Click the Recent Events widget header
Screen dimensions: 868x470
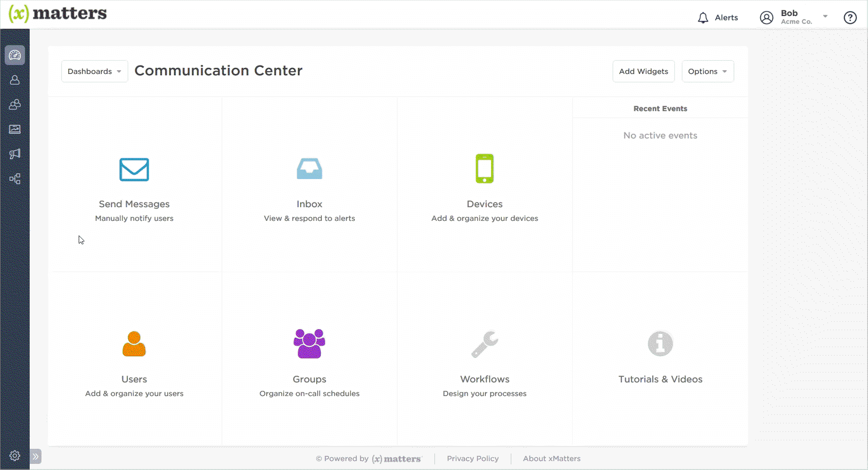[x=660, y=109]
